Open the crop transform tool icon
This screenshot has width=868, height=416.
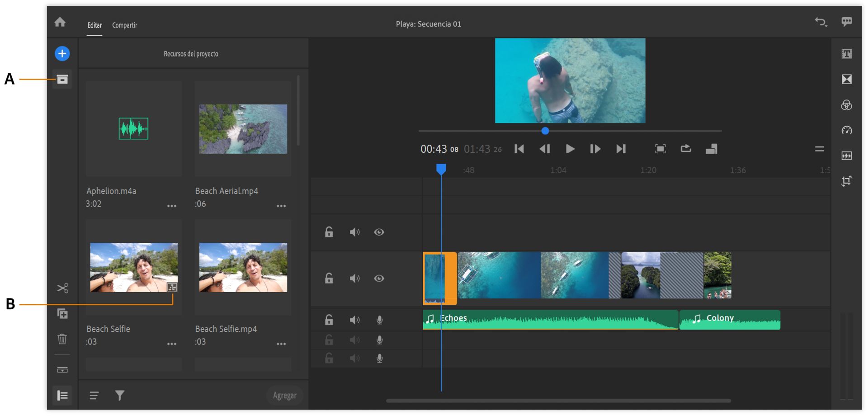tap(846, 181)
